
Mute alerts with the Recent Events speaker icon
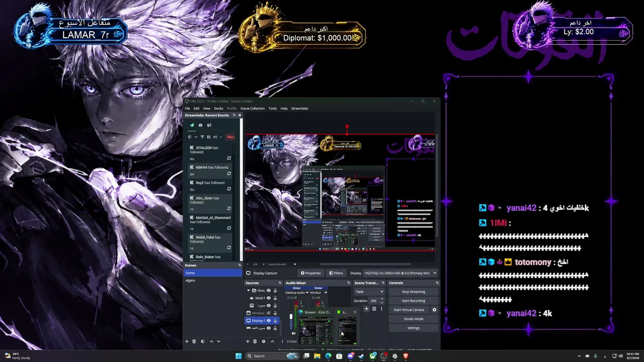tap(215, 137)
